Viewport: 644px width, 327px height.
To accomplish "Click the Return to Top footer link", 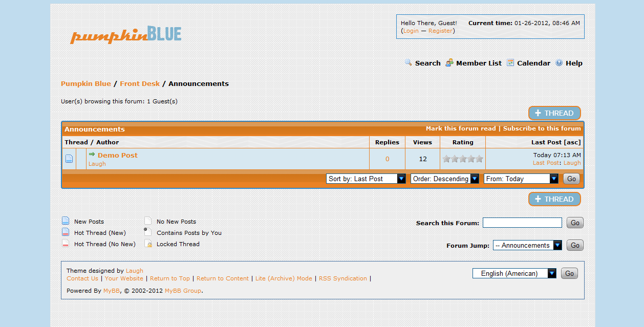I will coord(170,278).
